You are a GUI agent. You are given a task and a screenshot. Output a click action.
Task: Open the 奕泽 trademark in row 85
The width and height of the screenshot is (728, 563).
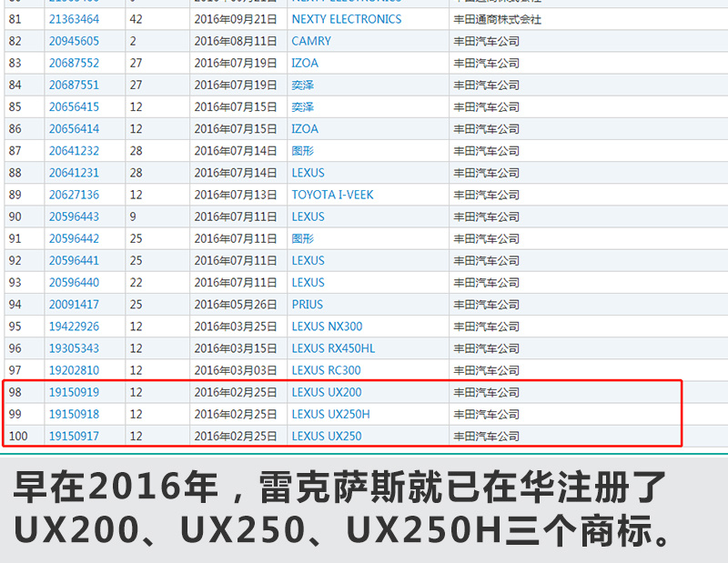tap(303, 107)
